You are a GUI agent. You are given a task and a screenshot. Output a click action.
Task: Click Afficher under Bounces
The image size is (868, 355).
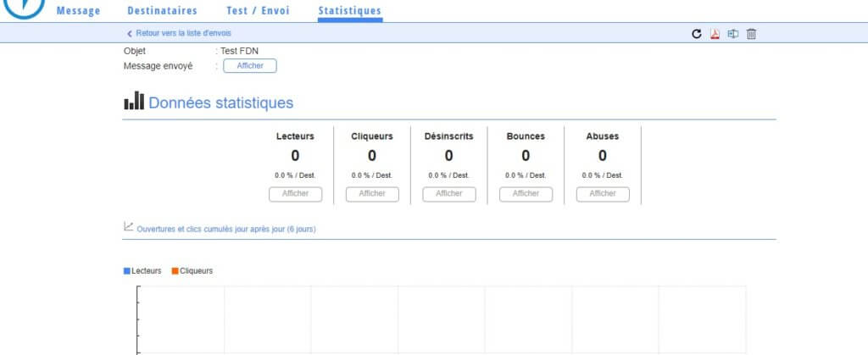(526, 194)
